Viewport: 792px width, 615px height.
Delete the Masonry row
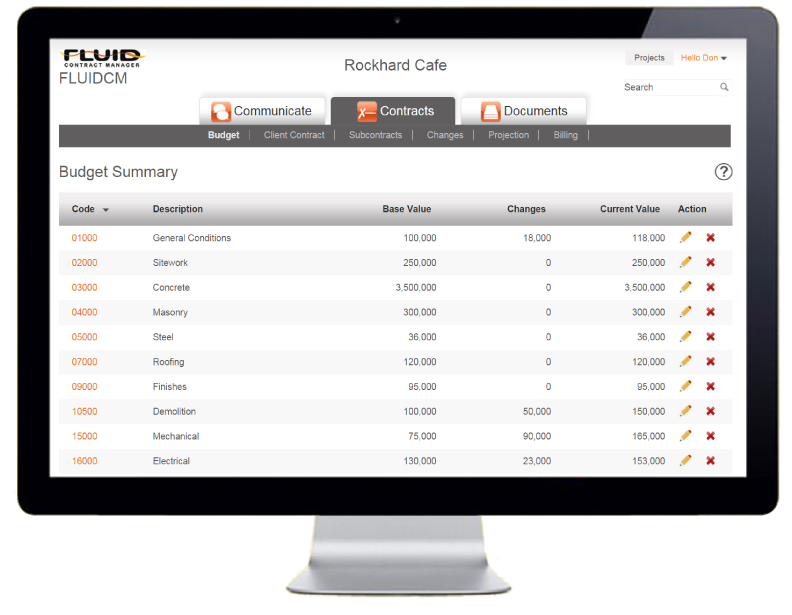pyautogui.click(x=710, y=312)
